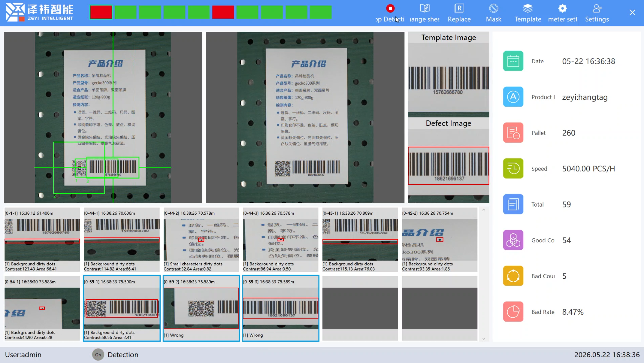Open defect thumbnail 0-44-2 small characters

(201, 240)
